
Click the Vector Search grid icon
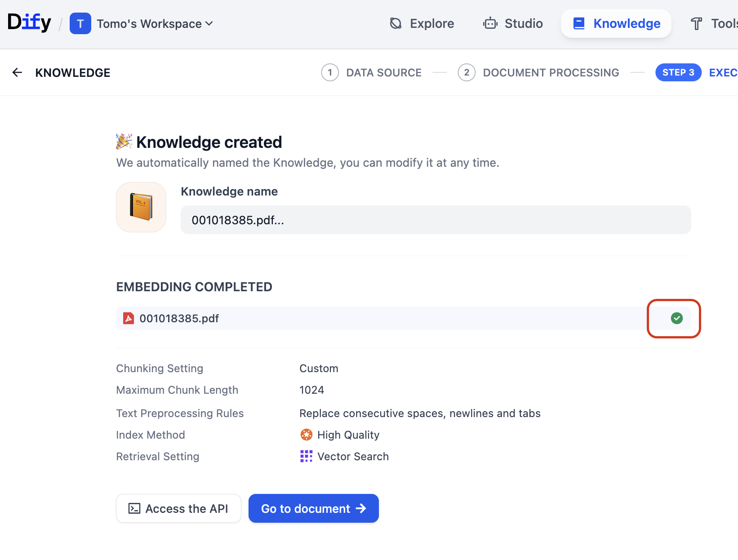[x=306, y=456]
